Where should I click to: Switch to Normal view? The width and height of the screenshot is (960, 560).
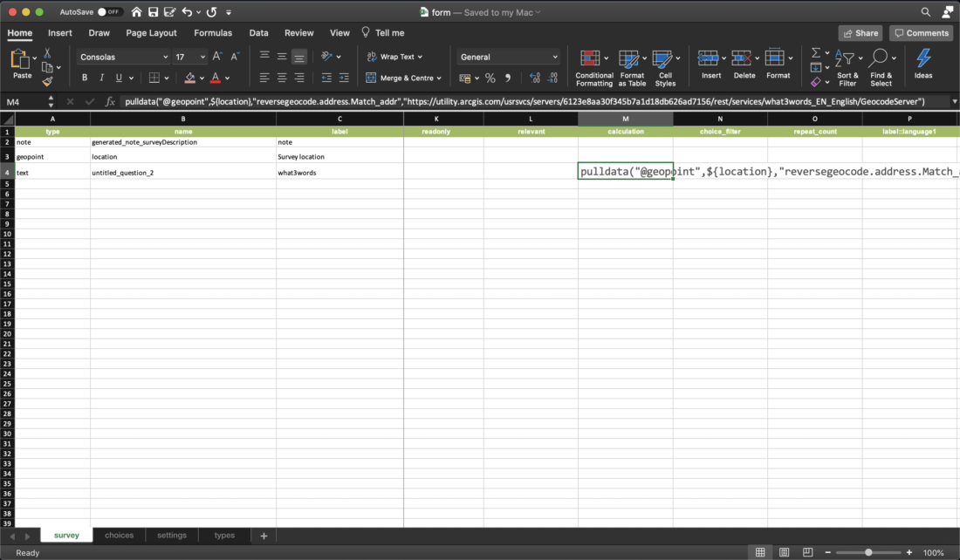[760, 553]
